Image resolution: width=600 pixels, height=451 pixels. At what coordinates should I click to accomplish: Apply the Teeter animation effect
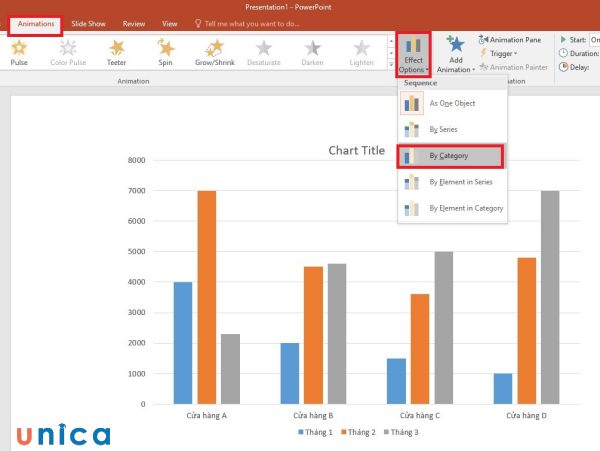click(117, 52)
